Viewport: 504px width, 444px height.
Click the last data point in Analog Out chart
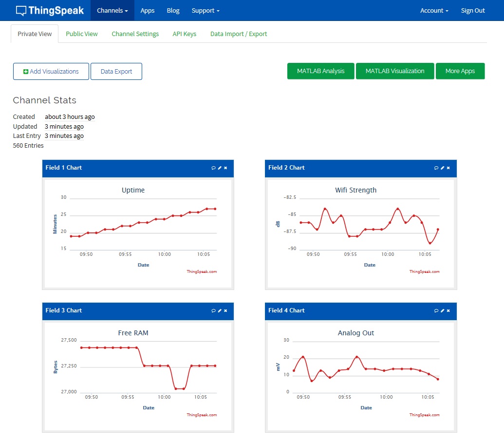(438, 379)
